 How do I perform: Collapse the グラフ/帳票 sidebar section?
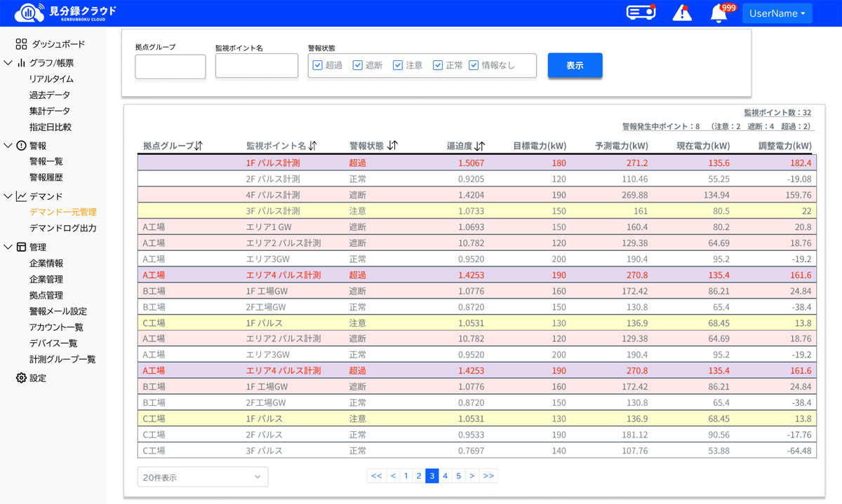[x=8, y=63]
